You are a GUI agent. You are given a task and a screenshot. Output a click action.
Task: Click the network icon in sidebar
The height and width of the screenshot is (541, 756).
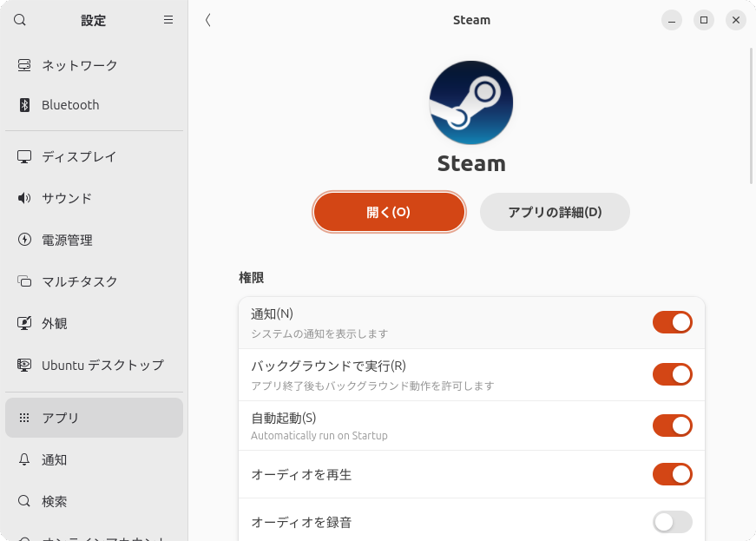24,65
